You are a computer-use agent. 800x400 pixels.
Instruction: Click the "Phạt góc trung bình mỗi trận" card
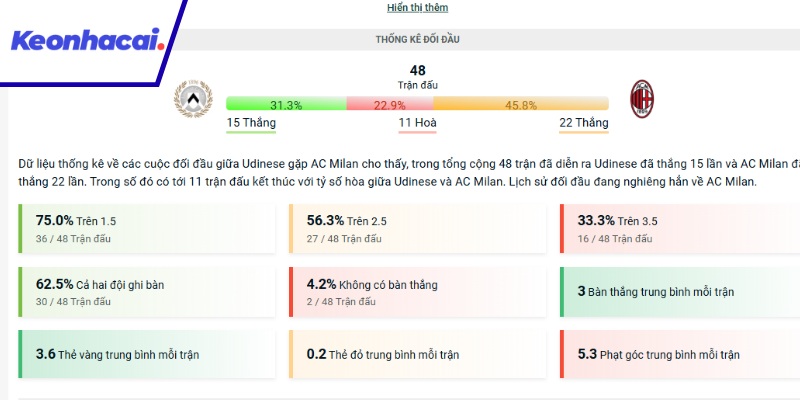680,354
